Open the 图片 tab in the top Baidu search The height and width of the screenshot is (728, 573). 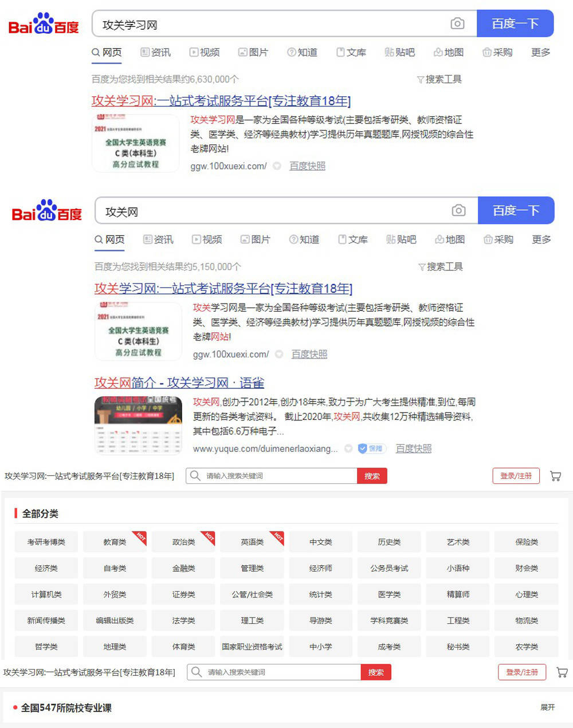pos(253,52)
